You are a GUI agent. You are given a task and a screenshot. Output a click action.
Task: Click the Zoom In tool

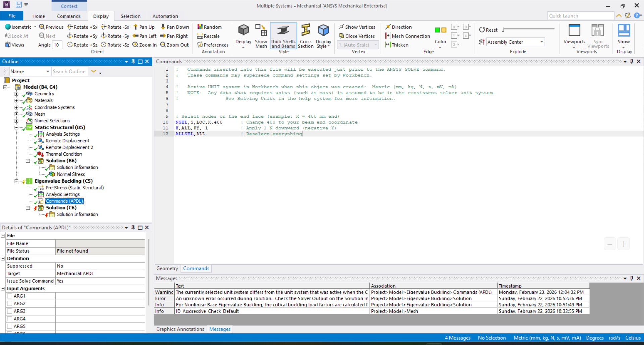pos(145,45)
